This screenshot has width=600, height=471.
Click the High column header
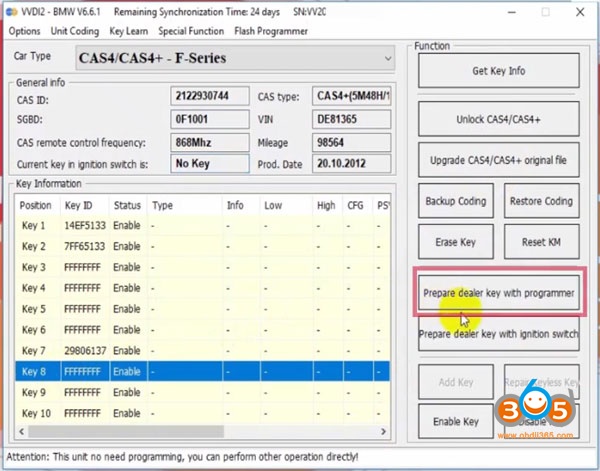point(327,205)
